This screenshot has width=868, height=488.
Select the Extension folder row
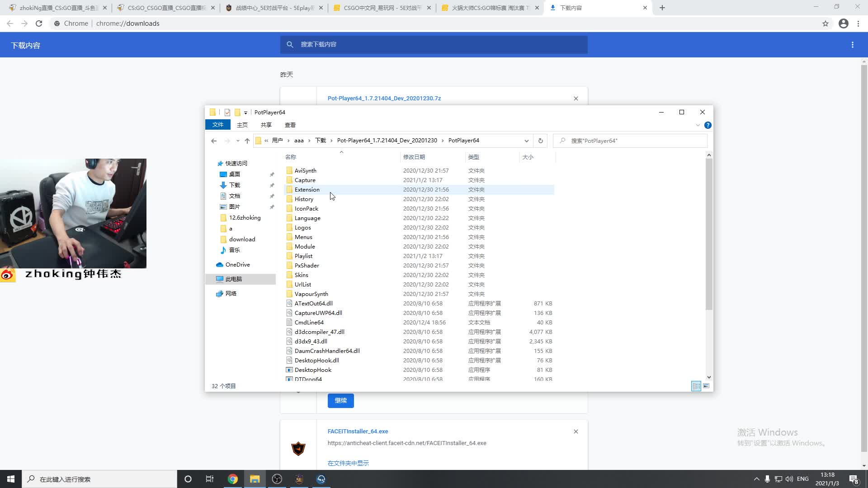point(420,189)
